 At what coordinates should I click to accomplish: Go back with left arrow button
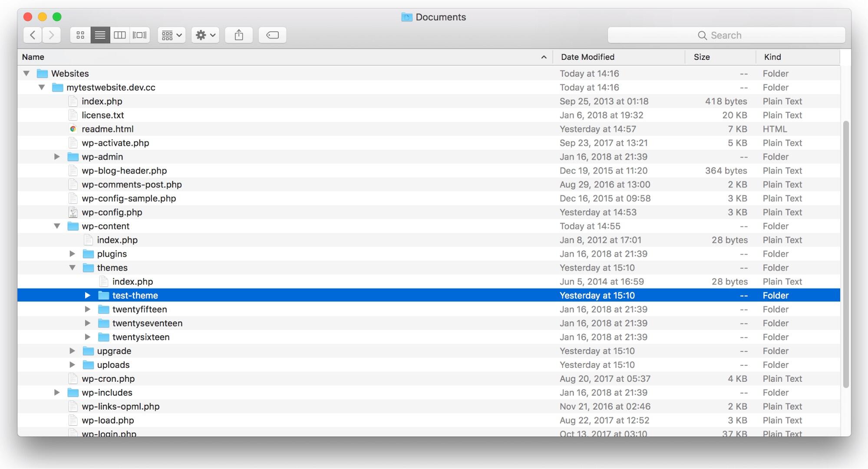click(x=33, y=35)
